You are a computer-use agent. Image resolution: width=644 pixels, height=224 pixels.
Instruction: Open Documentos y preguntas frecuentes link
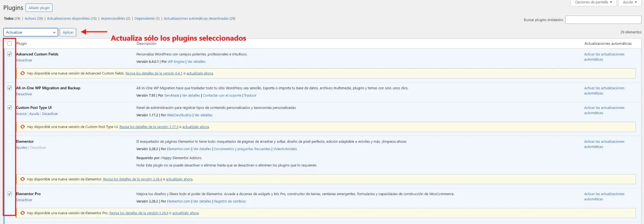coord(242,149)
